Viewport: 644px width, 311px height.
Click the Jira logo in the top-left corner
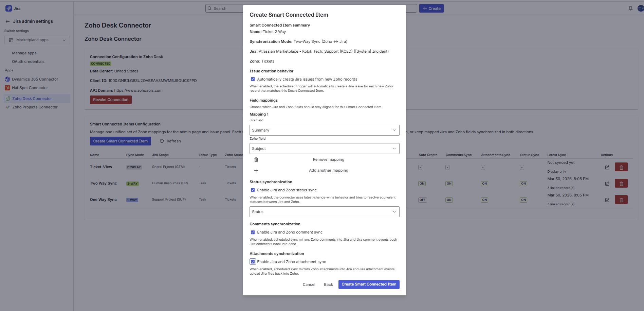point(8,8)
